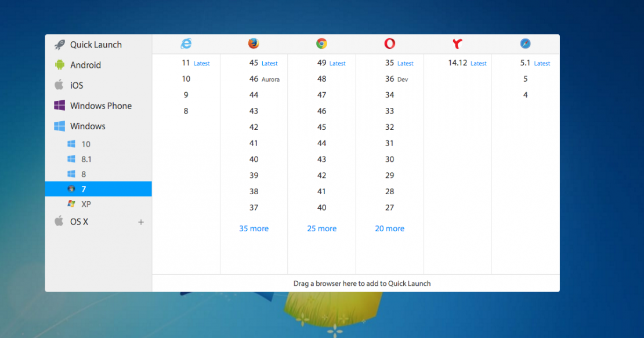Viewport: 644px width, 338px height.
Task: Click the Yandex browser icon
Action: (458, 43)
